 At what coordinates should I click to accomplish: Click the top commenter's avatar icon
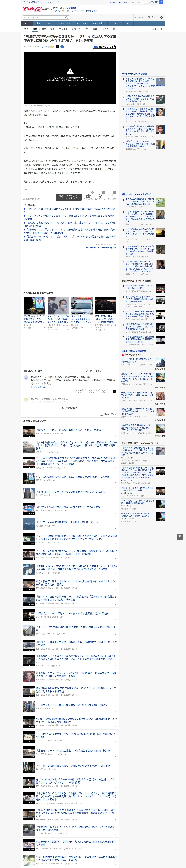click(x=26, y=378)
